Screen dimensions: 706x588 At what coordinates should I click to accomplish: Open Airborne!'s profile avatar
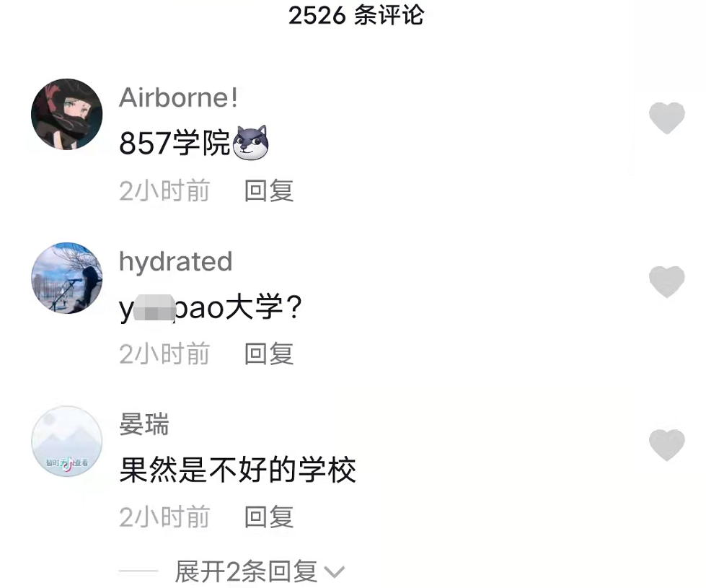[66, 114]
